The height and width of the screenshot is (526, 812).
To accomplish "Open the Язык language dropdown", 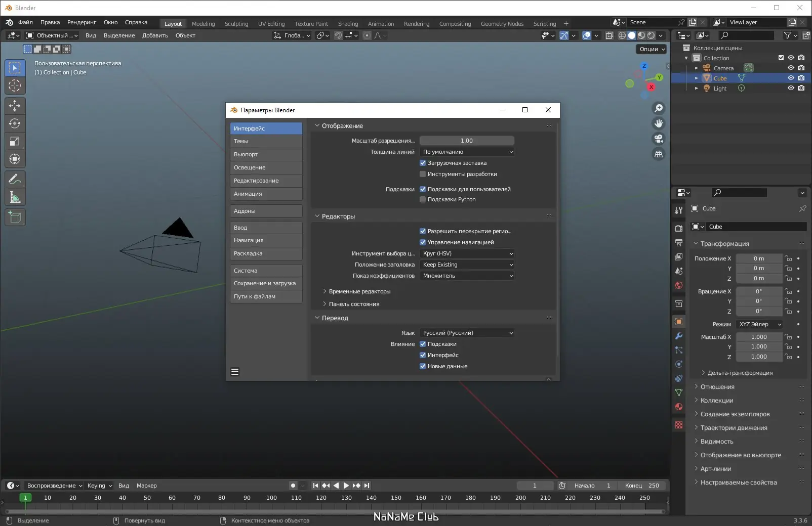I will point(467,333).
